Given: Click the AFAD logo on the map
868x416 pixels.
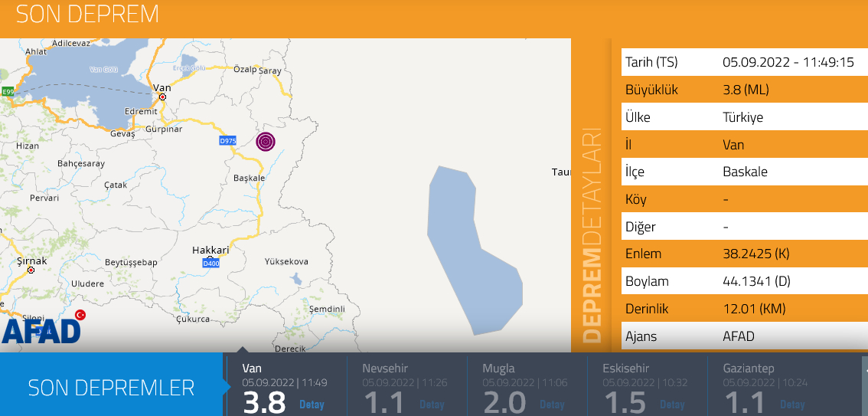Looking at the screenshot, I should click(x=42, y=330).
